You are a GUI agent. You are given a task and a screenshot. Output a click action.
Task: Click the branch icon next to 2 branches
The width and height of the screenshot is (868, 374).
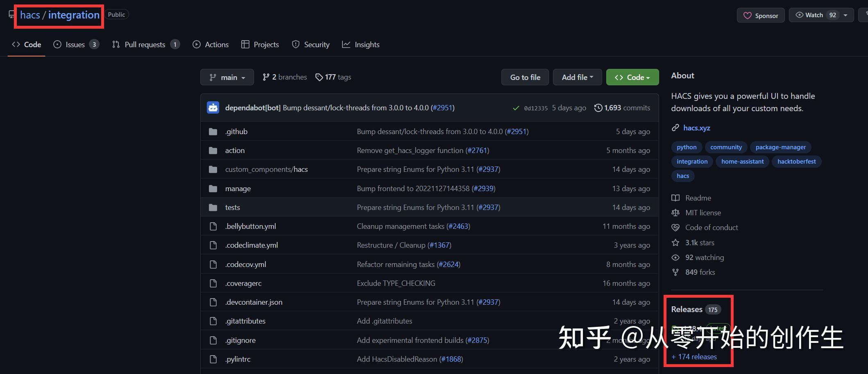pos(266,77)
